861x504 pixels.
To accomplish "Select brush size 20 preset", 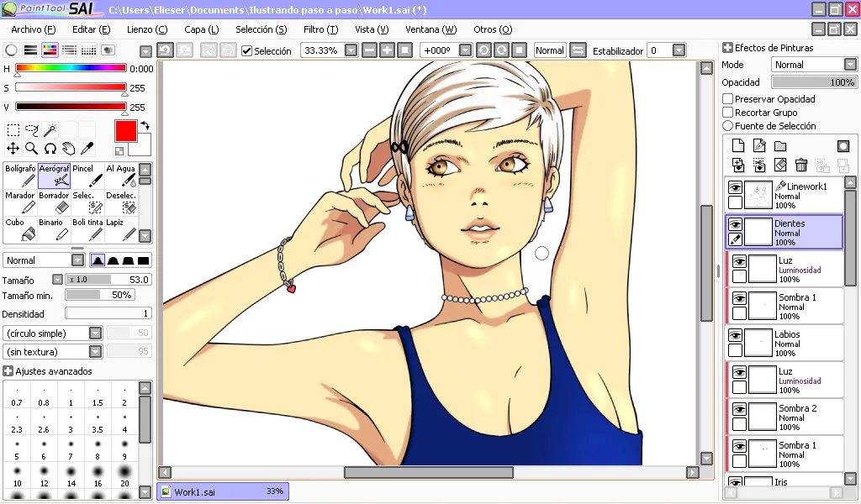I will (124, 475).
